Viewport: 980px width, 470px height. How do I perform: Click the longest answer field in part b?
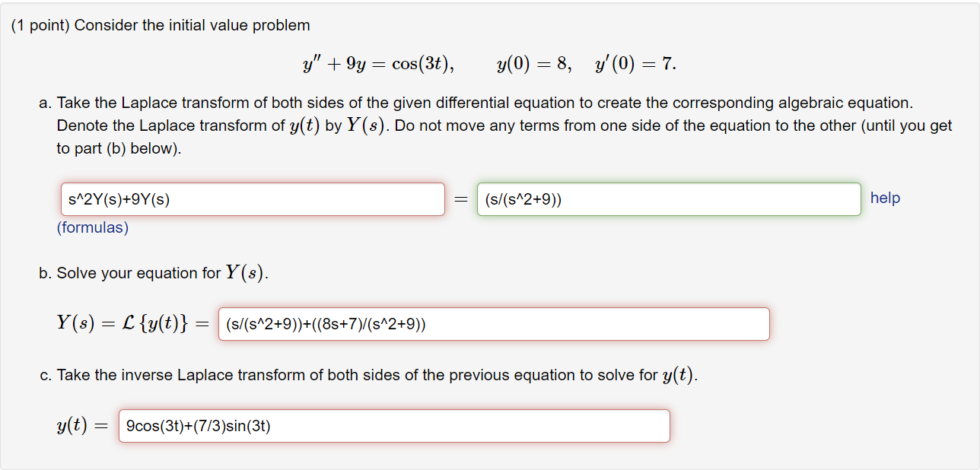493,323
